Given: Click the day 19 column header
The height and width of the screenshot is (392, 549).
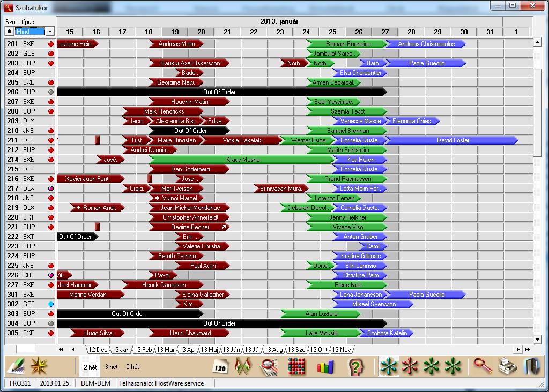Looking at the screenshot, I should (x=175, y=32).
